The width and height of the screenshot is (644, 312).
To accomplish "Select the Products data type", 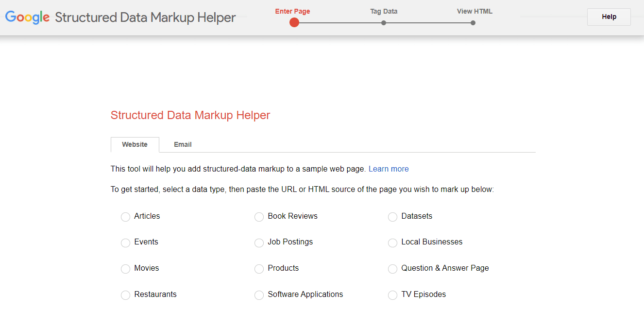I will pos(259,269).
